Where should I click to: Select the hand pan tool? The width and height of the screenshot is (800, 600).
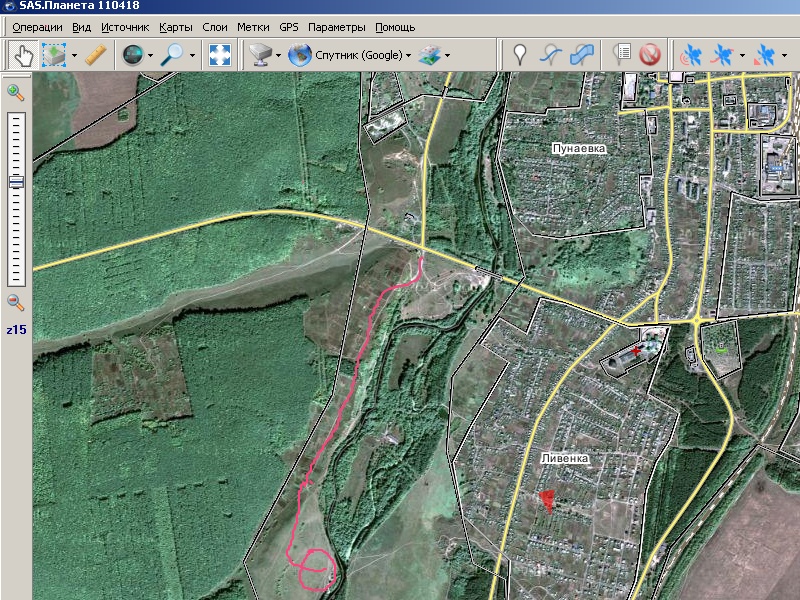23,54
